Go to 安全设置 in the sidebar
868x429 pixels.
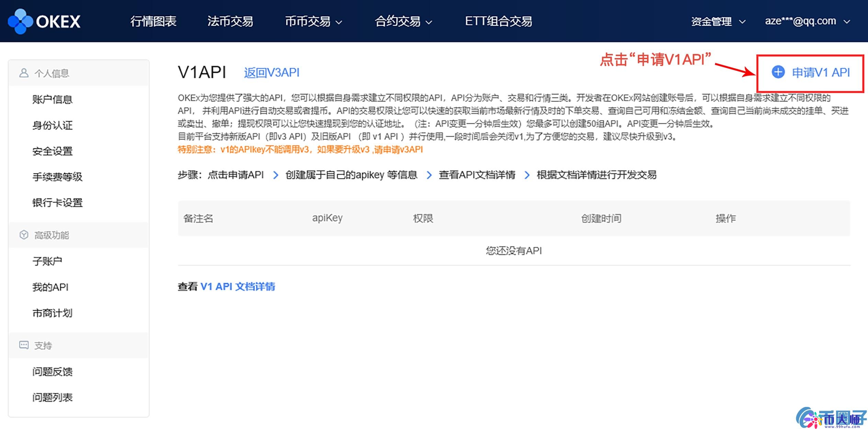52,151
